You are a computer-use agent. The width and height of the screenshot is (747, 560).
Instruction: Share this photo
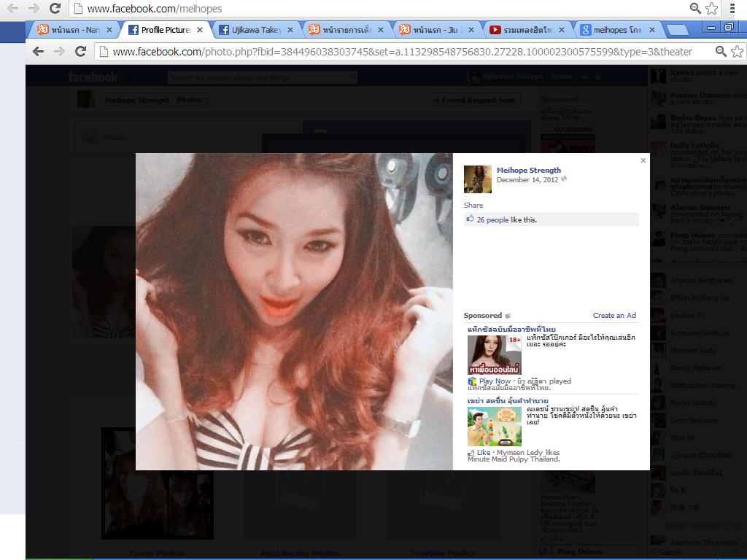(x=473, y=206)
